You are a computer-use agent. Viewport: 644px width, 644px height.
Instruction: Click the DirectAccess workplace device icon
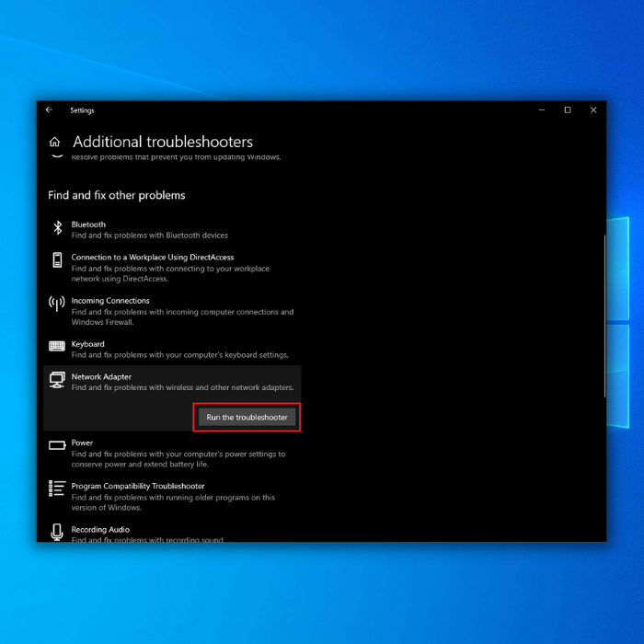[57, 260]
